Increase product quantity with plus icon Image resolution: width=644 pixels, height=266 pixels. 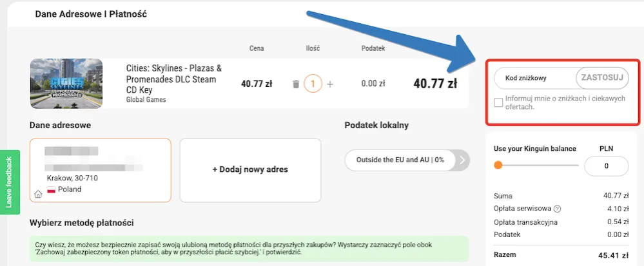[x=330, y=84]
